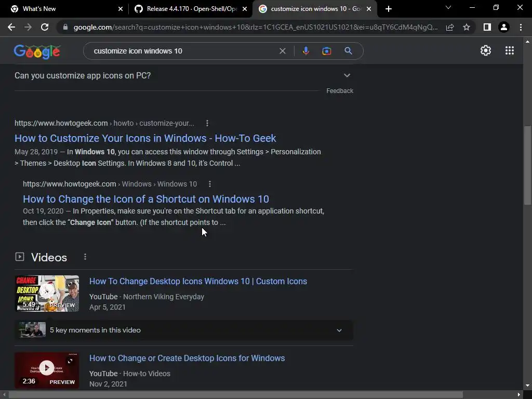
Task: Switch to the Open-Shell release tab
Action: (x=191, y=9)
